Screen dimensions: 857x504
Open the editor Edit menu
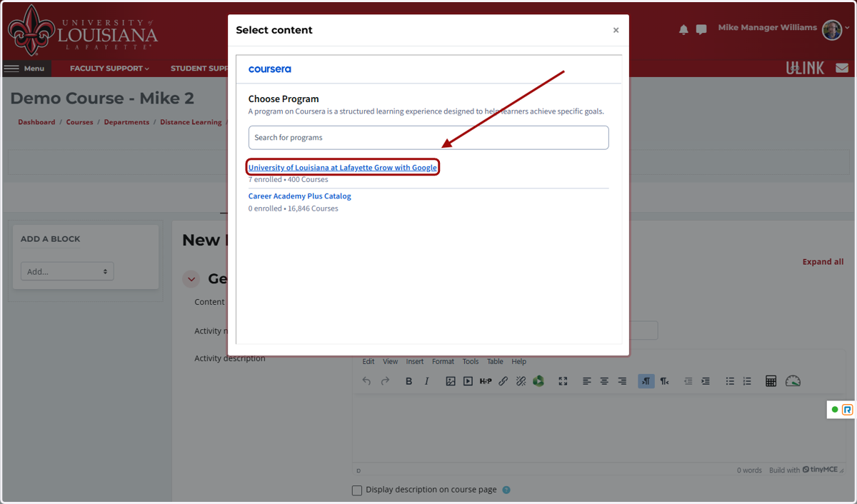click(369, 361)
